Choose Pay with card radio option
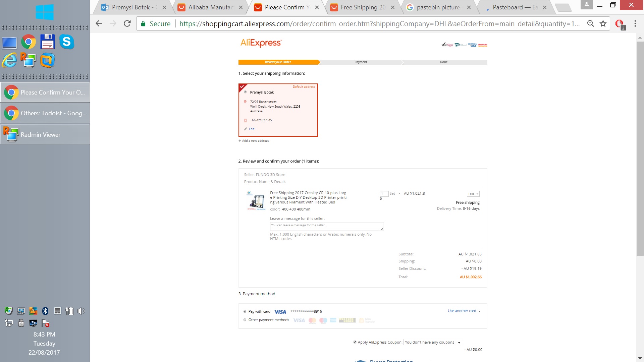644x362 pixels. [245, 311]
